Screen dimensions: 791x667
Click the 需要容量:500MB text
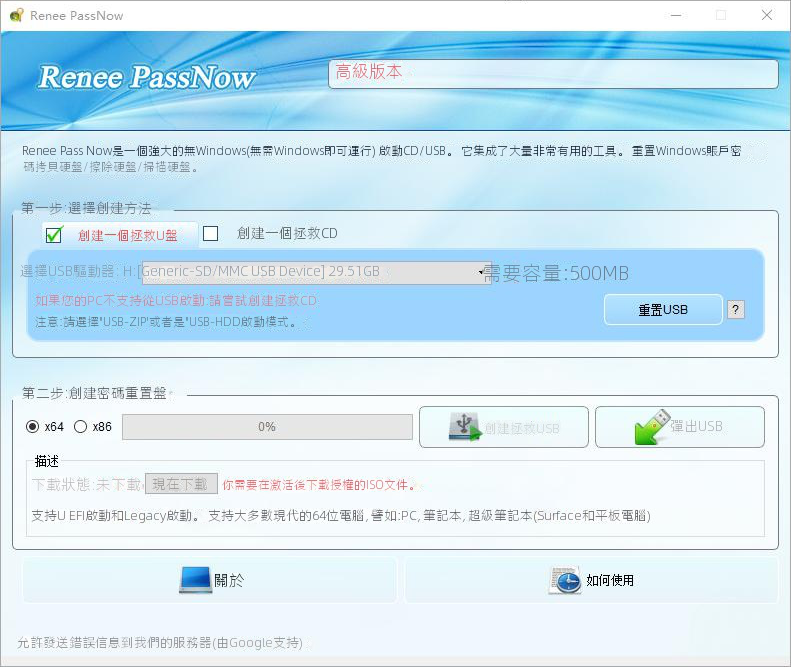pyautogui.click(x=556, y=273)
